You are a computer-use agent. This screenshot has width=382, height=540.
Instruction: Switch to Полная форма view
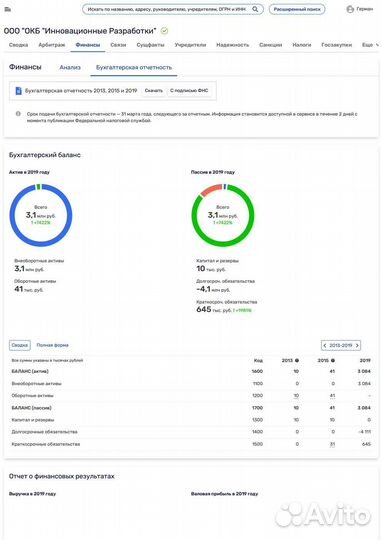pyautogui.click(x=52, y=345)
